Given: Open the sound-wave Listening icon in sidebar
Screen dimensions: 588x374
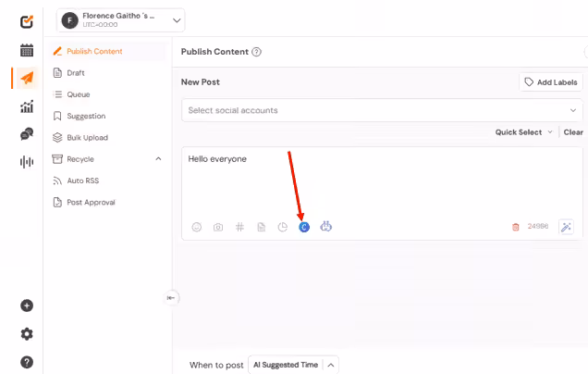Looking at the screenshot, I should pos(27,162).
